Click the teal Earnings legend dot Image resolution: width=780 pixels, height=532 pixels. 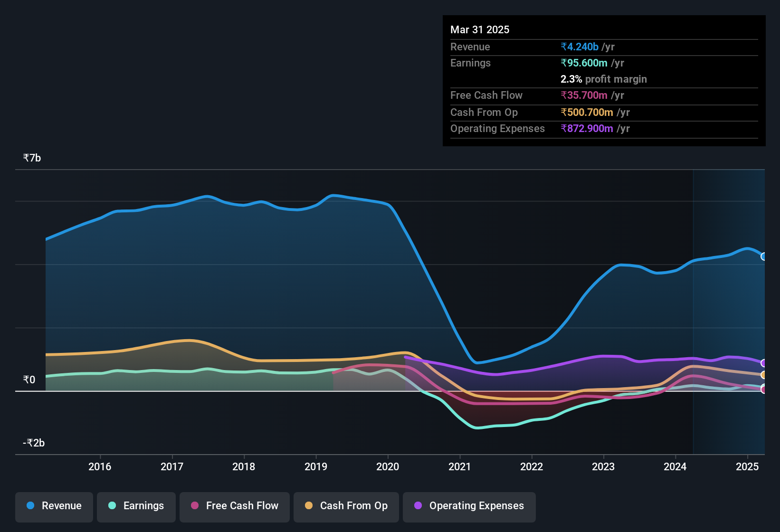pos(112,505)
